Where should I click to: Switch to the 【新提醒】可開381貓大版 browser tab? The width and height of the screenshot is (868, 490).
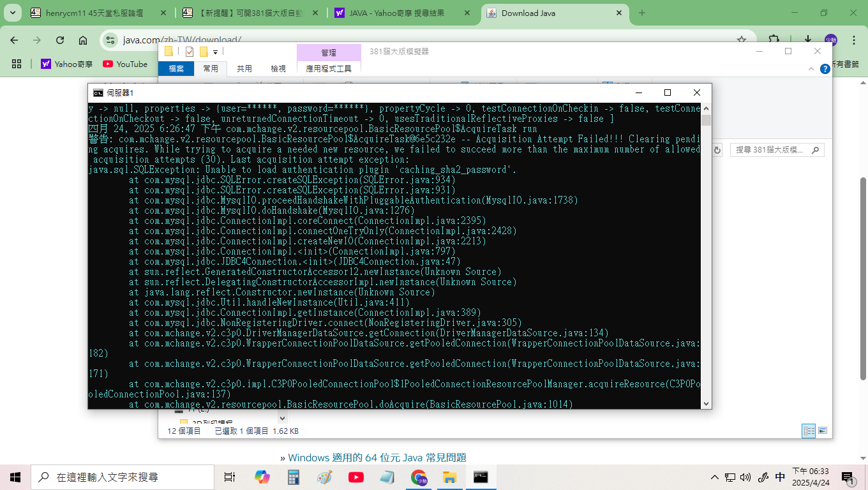pos(251,13)
